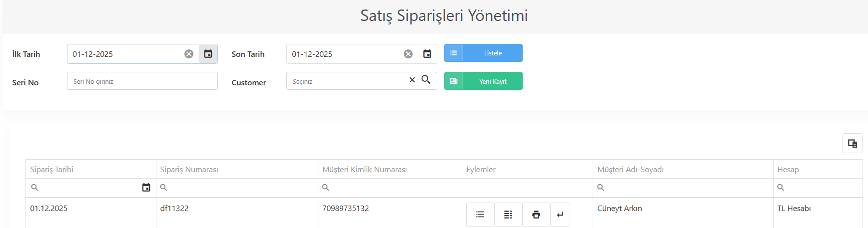Print order df11322 with the printer icon

click(536, 215)
